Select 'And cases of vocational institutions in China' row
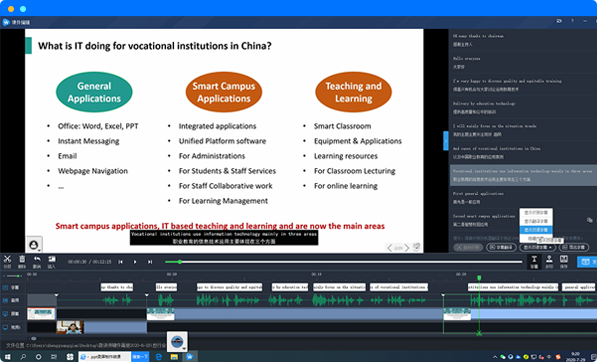This screenshot has width=597, height=362. (523, 153)
